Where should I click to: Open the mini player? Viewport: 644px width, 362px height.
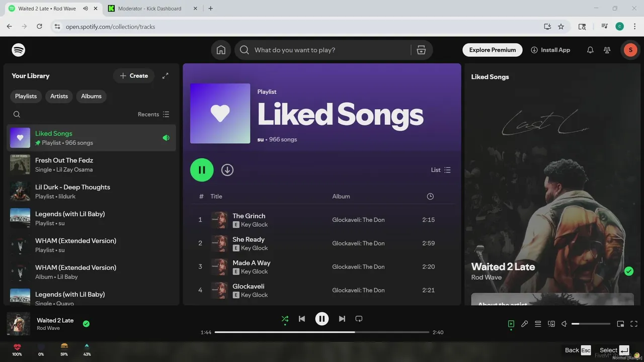click(620, 324)
